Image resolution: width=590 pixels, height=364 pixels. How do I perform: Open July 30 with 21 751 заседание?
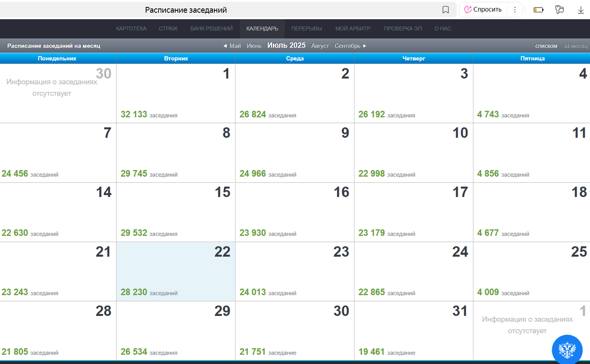pos(295,331)
